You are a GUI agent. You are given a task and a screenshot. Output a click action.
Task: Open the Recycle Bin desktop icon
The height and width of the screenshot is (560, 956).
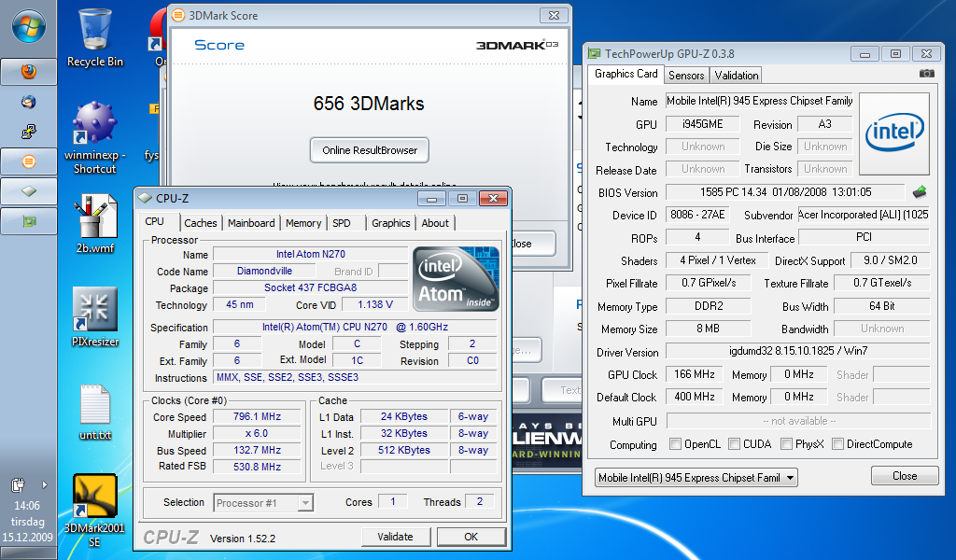point(94,37)
